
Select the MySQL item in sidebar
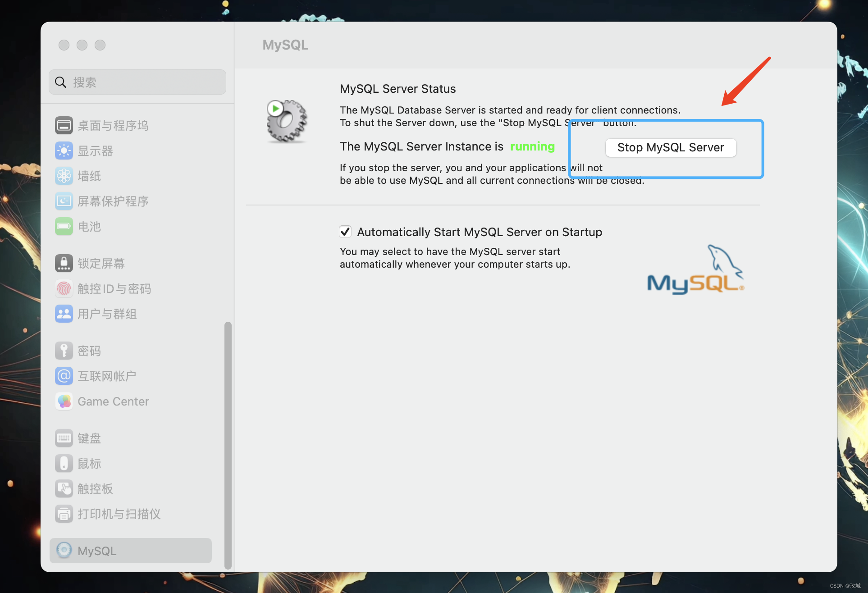130,551
